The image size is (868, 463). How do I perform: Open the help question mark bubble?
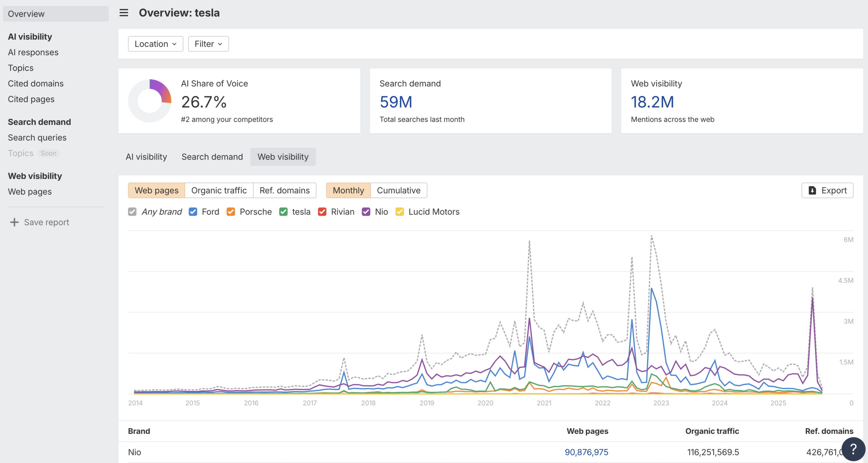point(853,449)
